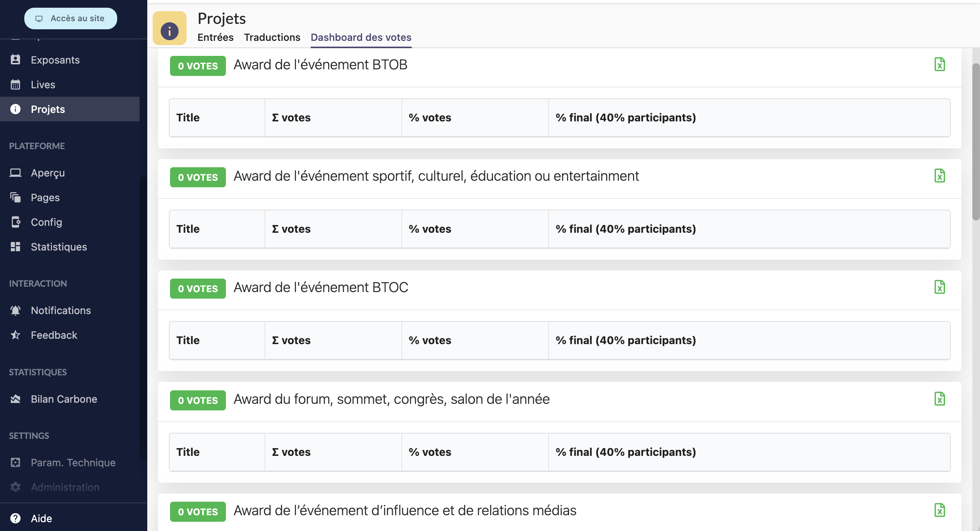Export Award de l'événement BTOC to Excel
Viewport: 980px width, 531px height.
click(940, 287)
